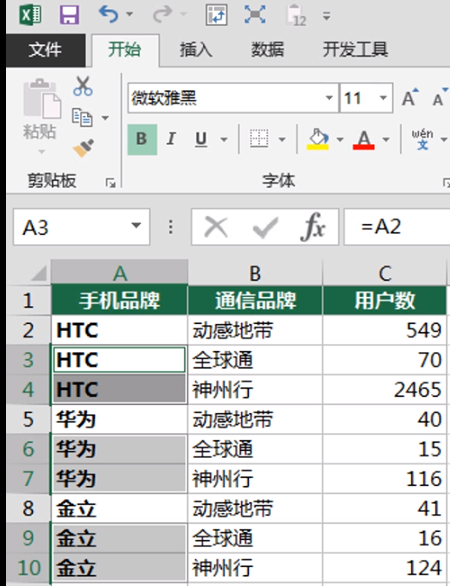This screenshot has width=450, height=586.
Task: Select cell with value 2465
Action: click(385, 390)
